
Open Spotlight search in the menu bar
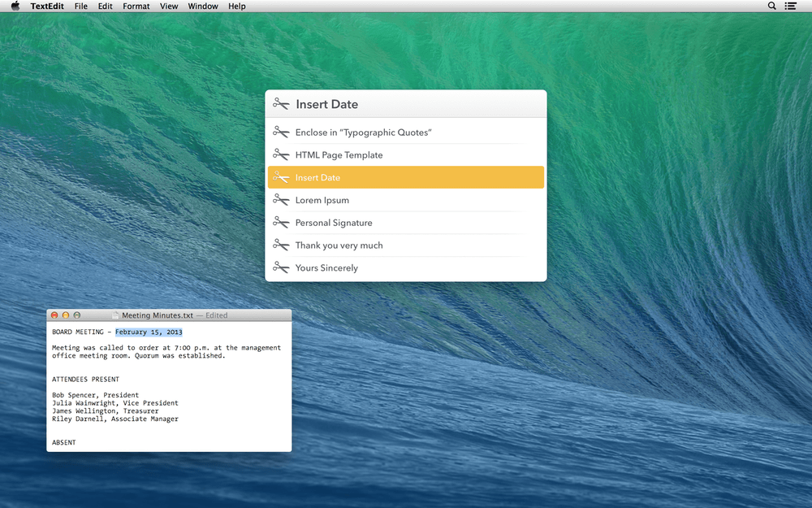tap(771, 7)
